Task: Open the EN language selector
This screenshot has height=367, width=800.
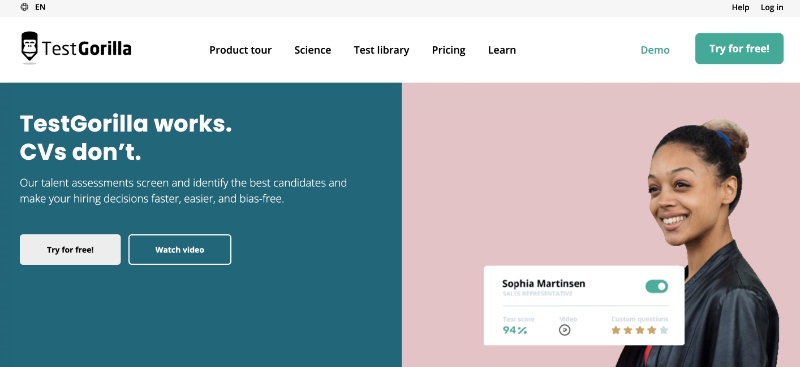Action: (x=40, y=7)
